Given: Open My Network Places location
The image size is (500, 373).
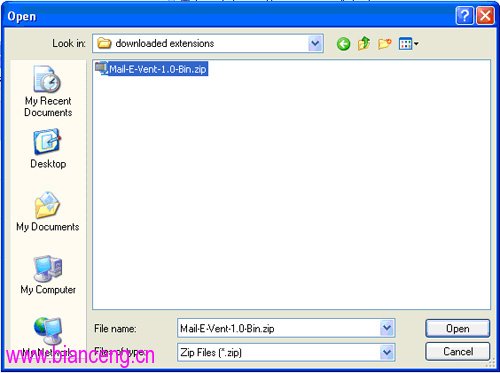Looking at the screenshot, I should [48, 337].
